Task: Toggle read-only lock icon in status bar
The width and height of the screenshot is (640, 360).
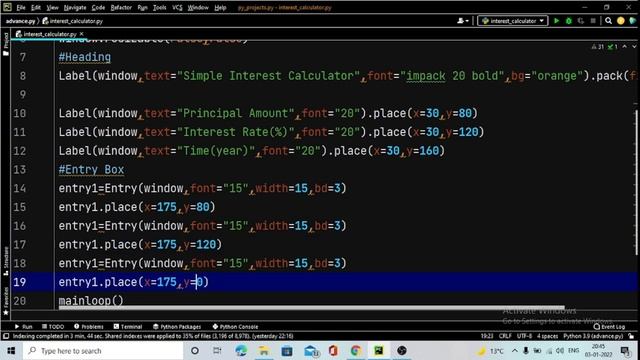Action: [x=631, y=336]
